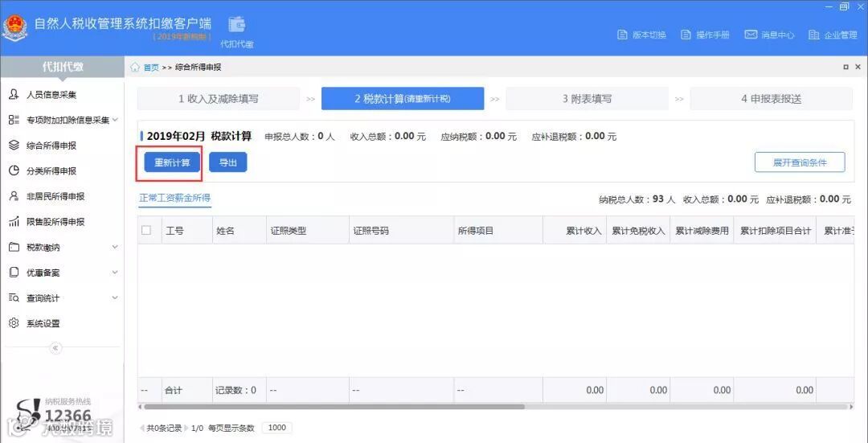Click the 共0条记录 pagination text
Image resolution: width=868 pixels, height=443 pixels.
click(165, 428)
